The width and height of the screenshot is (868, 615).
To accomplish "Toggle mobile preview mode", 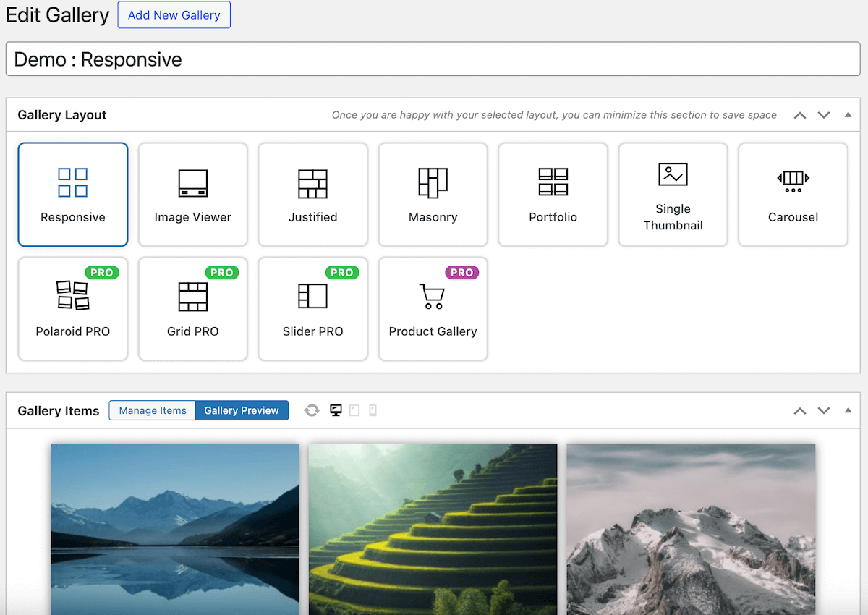I will coord(373,410).
